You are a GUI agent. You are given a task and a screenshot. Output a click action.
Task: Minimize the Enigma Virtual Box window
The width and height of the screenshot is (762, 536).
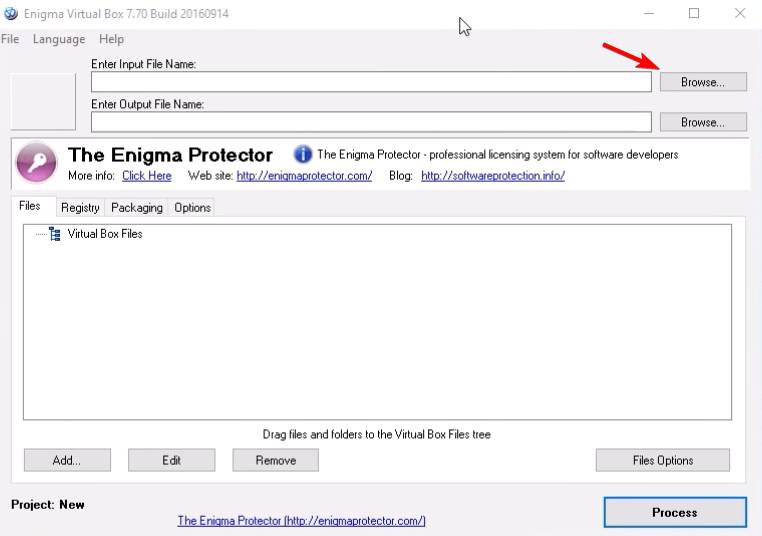tap(649, 14)
